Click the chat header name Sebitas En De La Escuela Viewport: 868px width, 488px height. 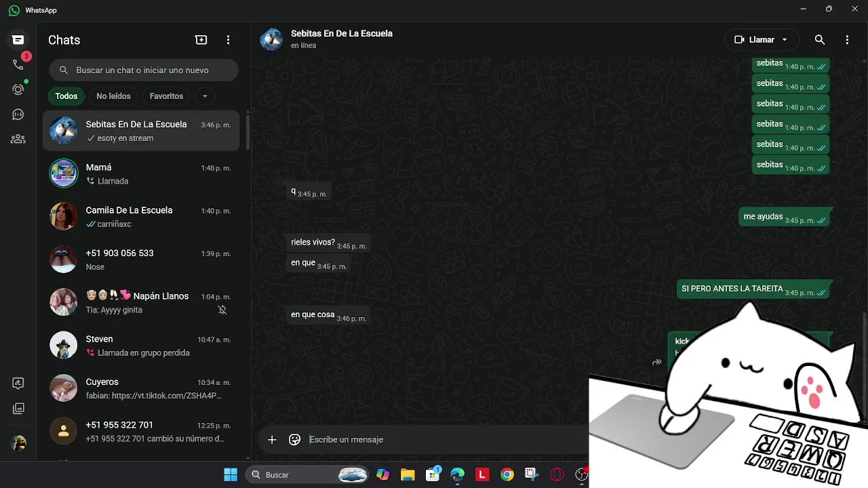tap(342, 33)
